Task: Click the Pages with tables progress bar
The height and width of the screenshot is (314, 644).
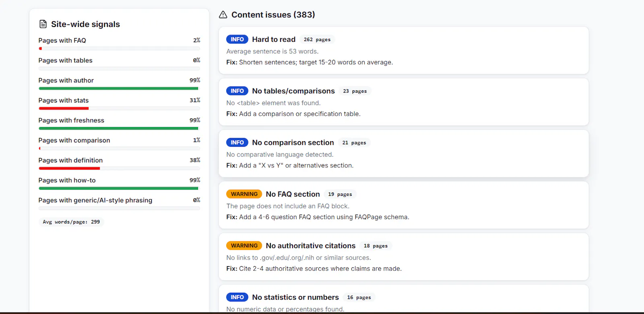Action: click(x=119, y=69)
